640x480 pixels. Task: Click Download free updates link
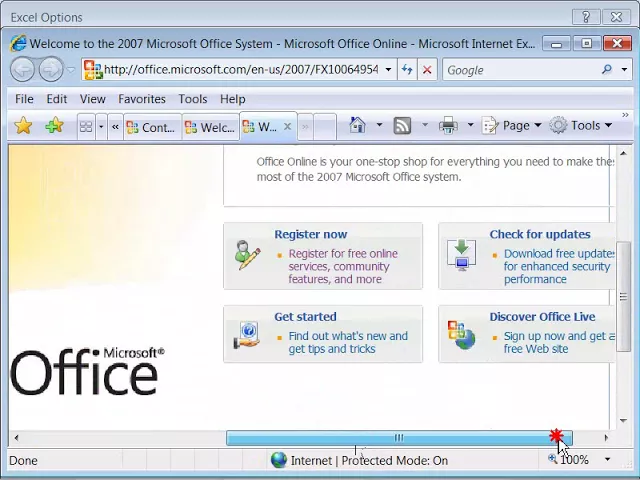click(x=559, y=266)
